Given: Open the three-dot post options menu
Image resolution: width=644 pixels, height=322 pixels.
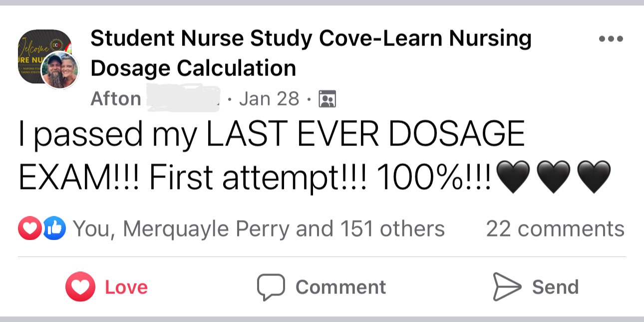Looking at the screenshot, I should [610, 38].
